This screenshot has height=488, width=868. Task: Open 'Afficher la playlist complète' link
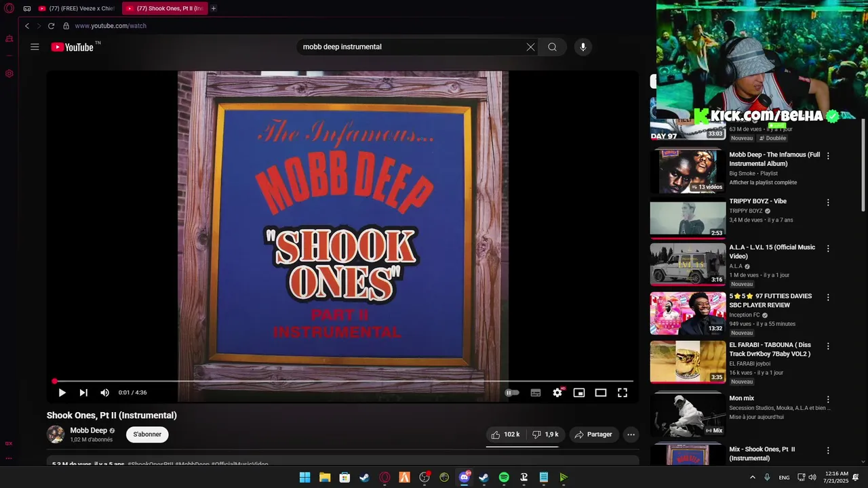763,182
